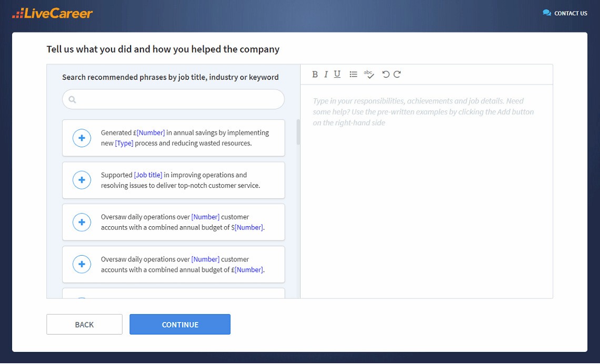Toggle underline formatting in the editor
Viewport: 600px width, 364px height.
[x=337, y=74]
